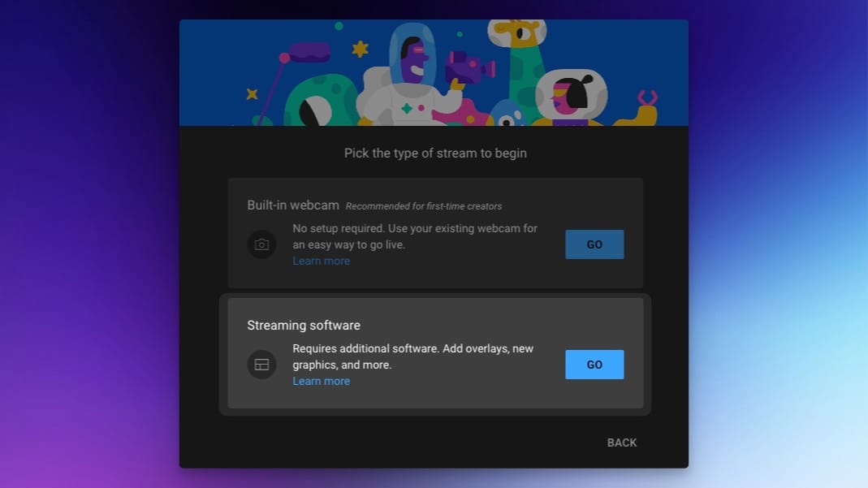The width and height of the screenshot is (868, 488).
Task: Open Learn more under Built-in webcam
Action: pos(320,260)
